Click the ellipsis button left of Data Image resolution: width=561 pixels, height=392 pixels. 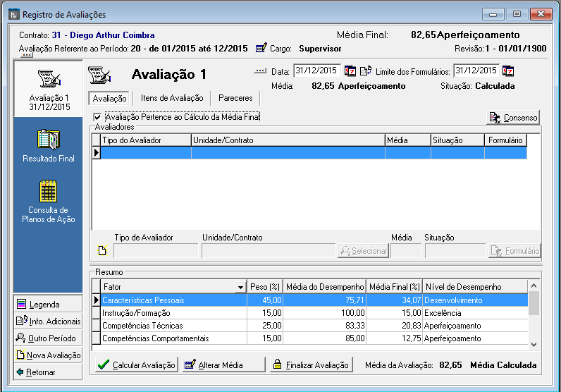260,71
